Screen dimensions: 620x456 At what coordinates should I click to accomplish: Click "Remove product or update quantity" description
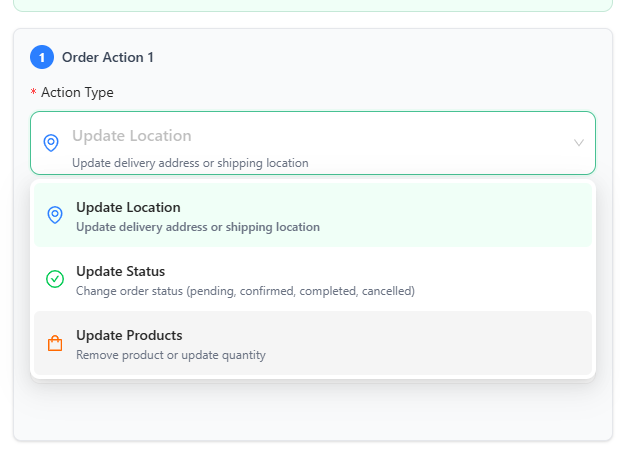pyautogui.click(x=171, y=355)
